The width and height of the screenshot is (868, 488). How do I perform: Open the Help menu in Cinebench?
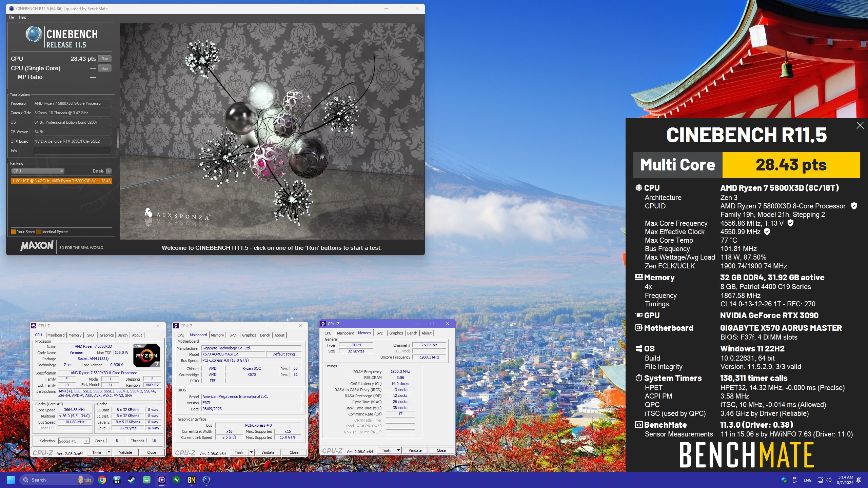22,17
